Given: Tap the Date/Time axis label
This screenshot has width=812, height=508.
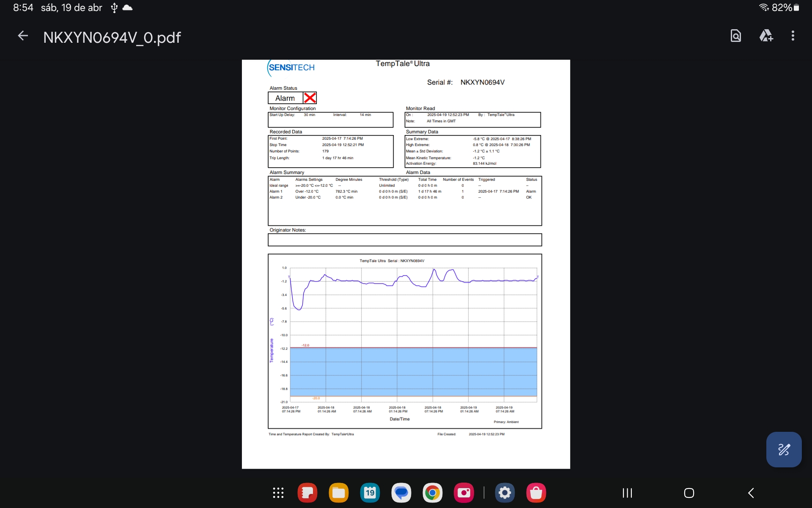Looking at the screenshot, I should 400,419.
